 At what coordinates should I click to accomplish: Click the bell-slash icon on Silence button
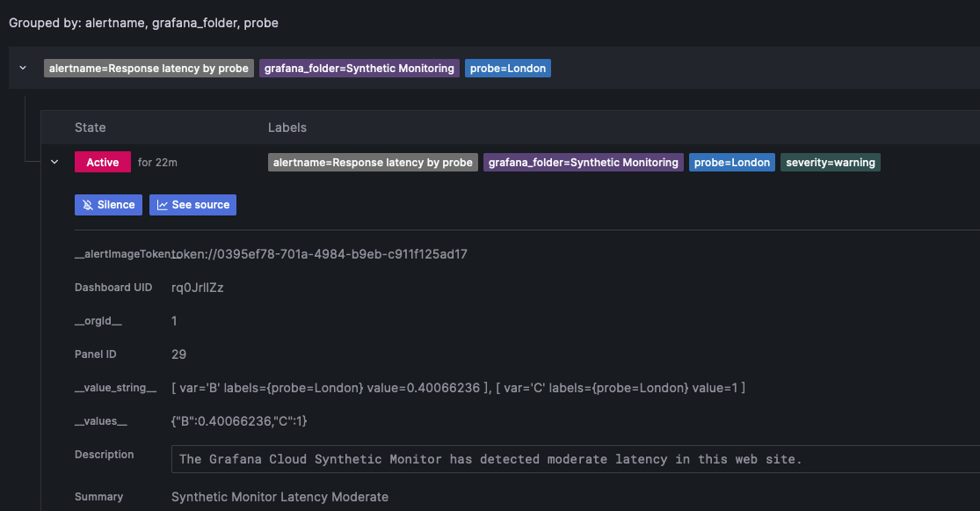[88, 205]
